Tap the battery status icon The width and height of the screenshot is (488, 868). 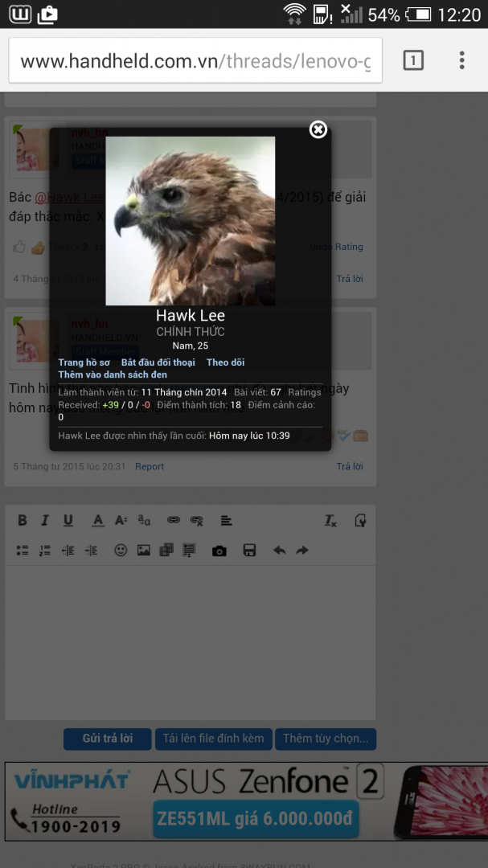[x=418, y=14]
